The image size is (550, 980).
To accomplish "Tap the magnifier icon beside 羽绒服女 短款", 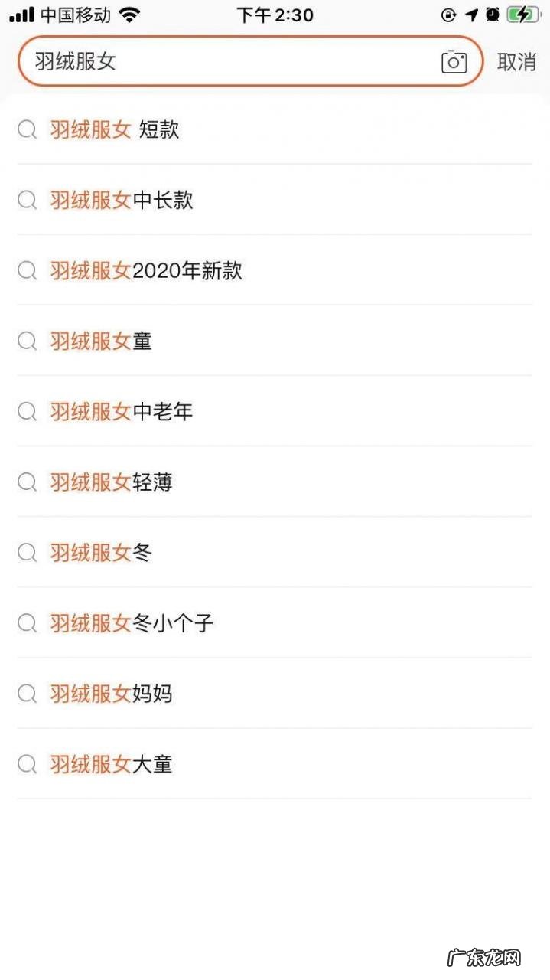I will tap(27, 129).
